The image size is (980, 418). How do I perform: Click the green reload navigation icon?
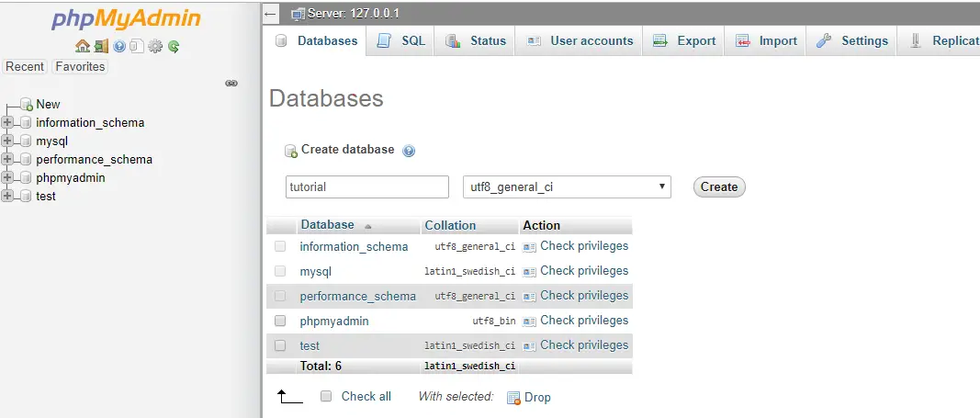[173, 46]
